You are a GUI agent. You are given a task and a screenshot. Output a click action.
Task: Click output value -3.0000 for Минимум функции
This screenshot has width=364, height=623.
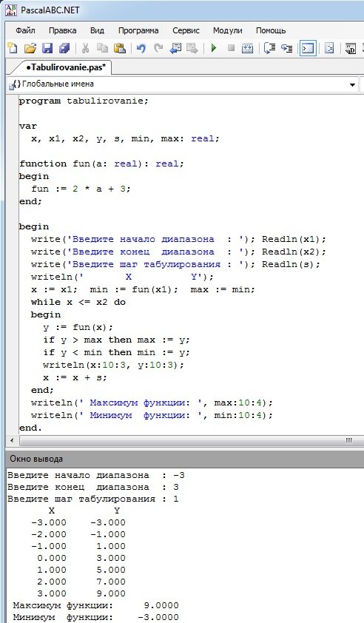(158, 617)
